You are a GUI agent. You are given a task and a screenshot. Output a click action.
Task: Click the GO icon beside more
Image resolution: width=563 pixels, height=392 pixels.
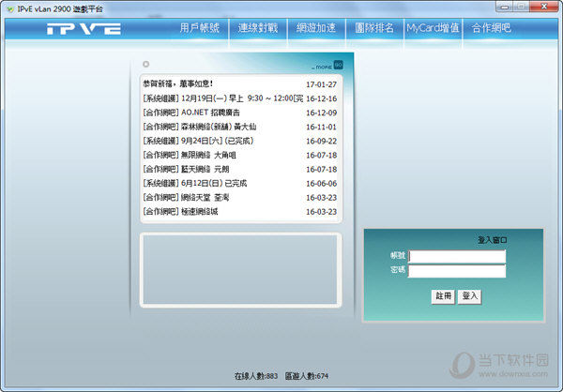tap(338, 65)
